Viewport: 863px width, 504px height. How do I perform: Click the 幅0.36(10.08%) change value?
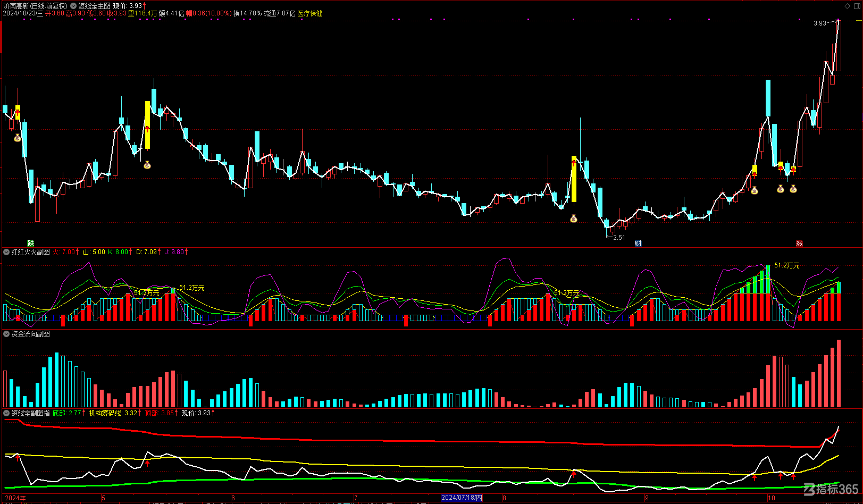(209, 13)
